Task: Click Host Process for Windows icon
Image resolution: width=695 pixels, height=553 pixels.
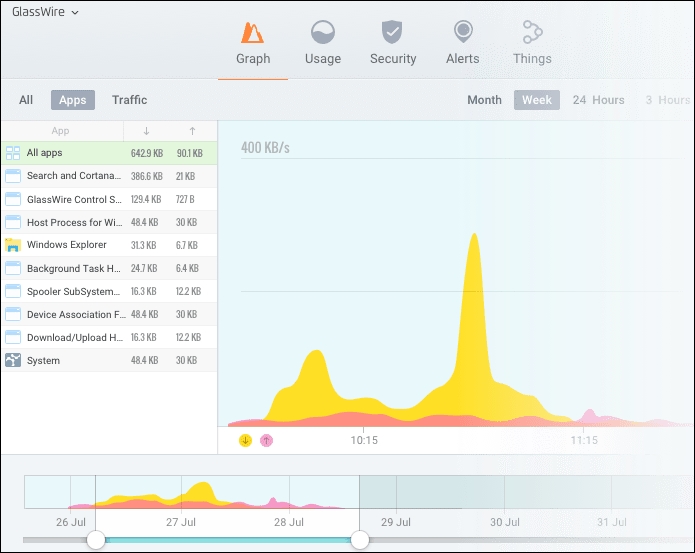Action: [13, 222]
